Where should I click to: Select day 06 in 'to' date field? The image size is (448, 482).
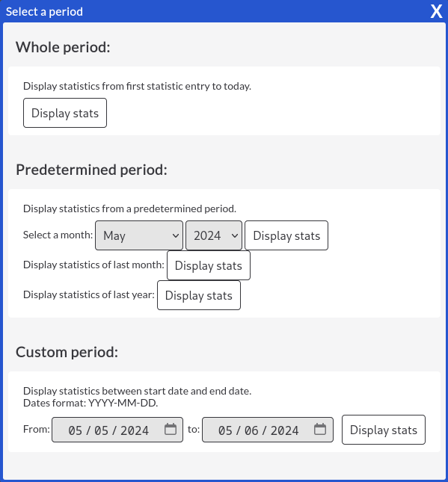pos(251,430)
